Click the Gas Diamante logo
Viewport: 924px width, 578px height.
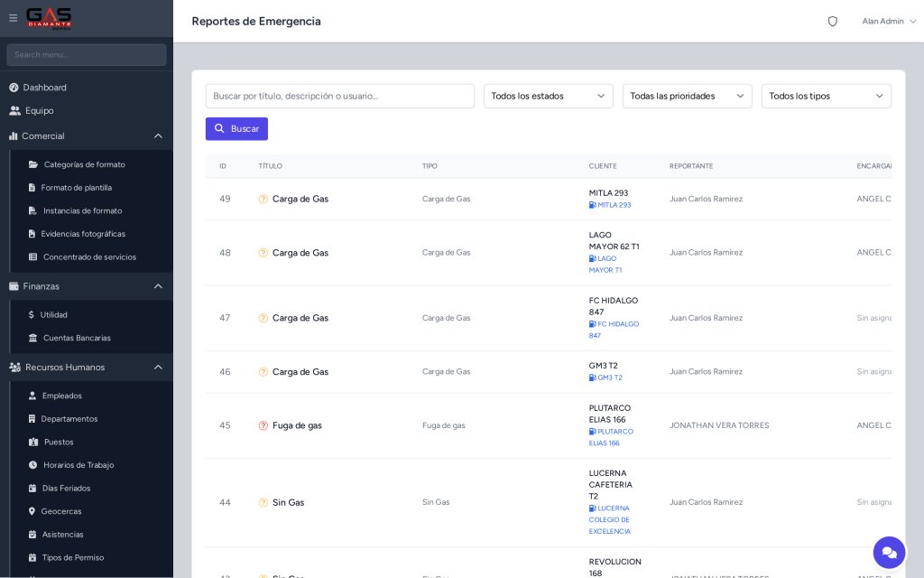coord(49,18)
